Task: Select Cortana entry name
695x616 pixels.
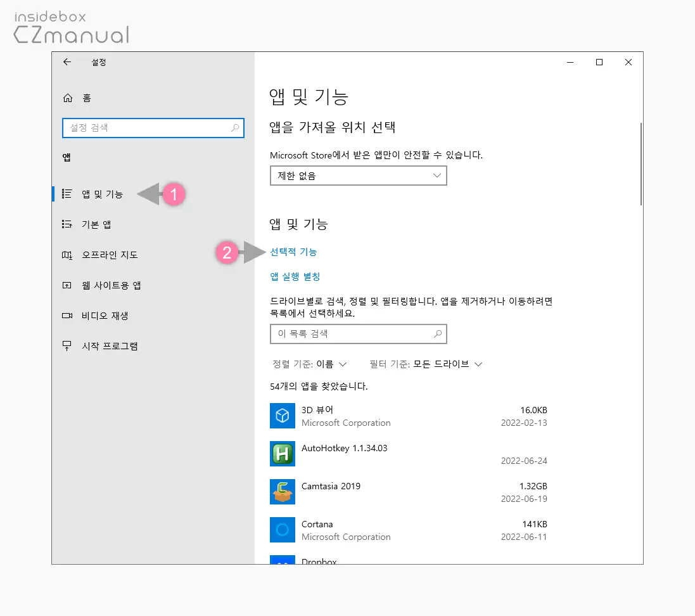Action: pyautogui.click(x=317, y=524)
